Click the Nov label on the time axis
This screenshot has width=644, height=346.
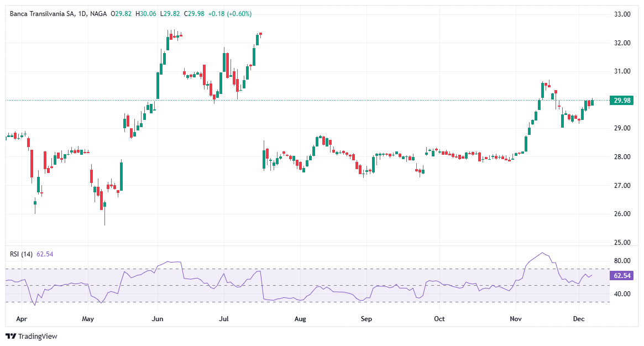[x=516, y=319]
